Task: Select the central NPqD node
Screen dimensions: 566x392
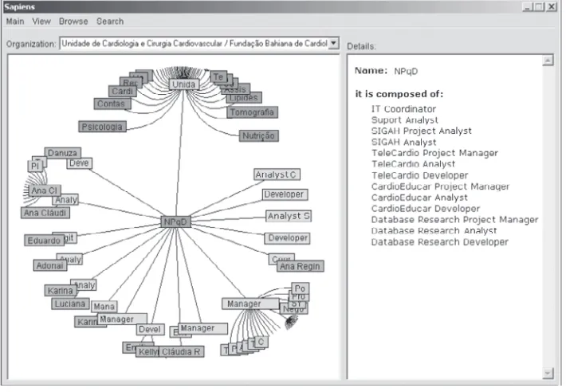Action: [x=175, y=221]
